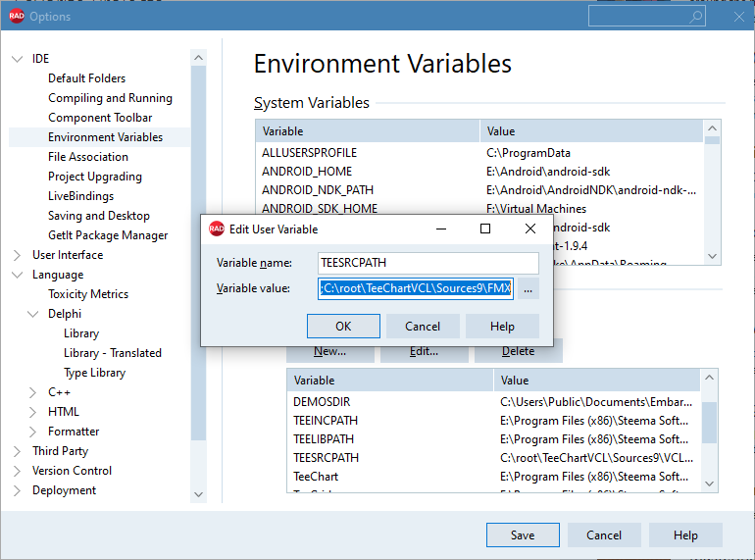Image resolution: width=755 pixels, height=560 pixels.
Task: Click Edit... user variable button
Action: [424, 351]
